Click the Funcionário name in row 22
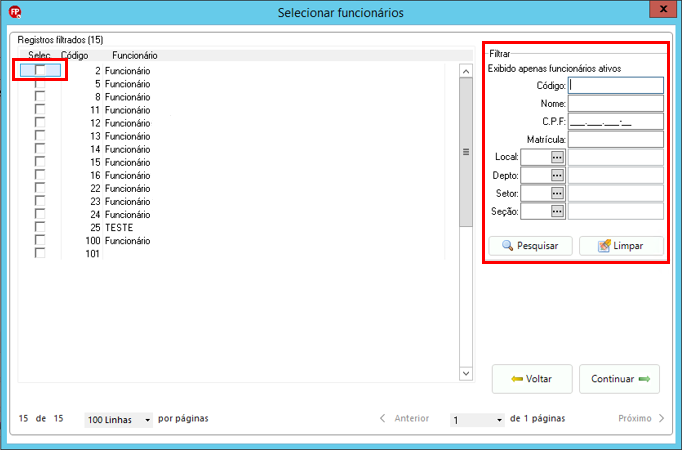 127,188
